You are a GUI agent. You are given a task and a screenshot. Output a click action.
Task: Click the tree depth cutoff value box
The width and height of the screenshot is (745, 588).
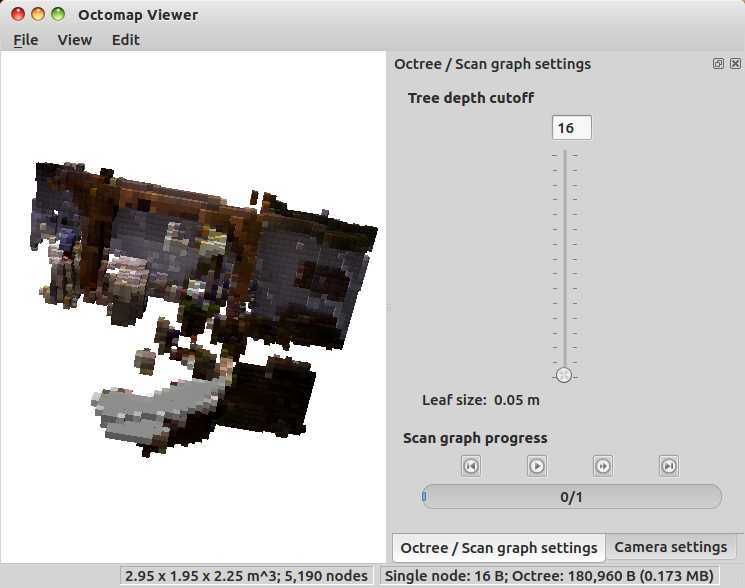(572, 128)
